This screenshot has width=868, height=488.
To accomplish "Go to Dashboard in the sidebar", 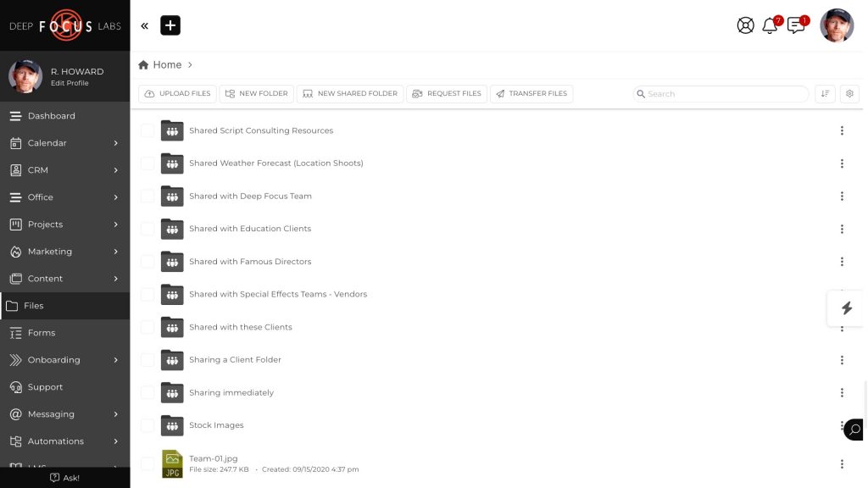I will coord(51,116).
